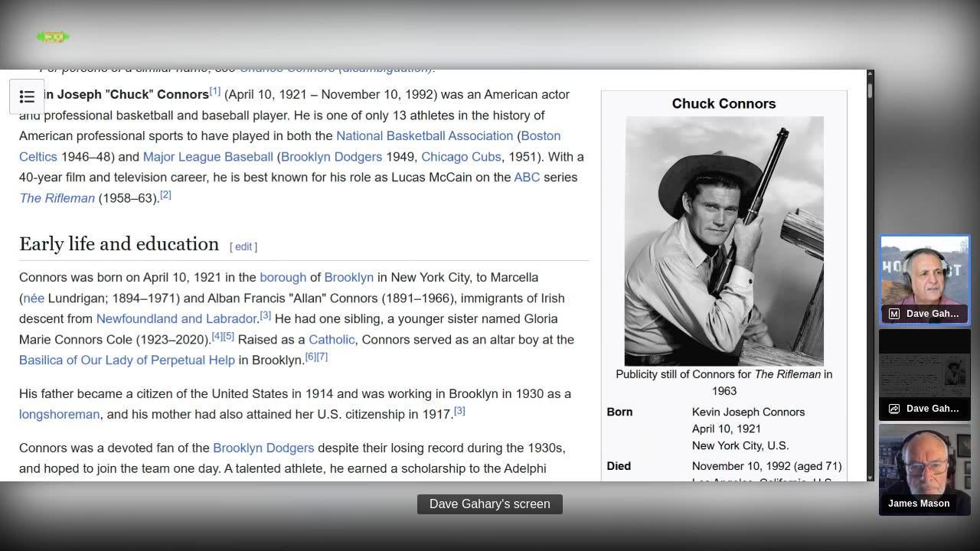Click citation [2] after The Rifleman years
980x551 pixels.
pos(165,195)
